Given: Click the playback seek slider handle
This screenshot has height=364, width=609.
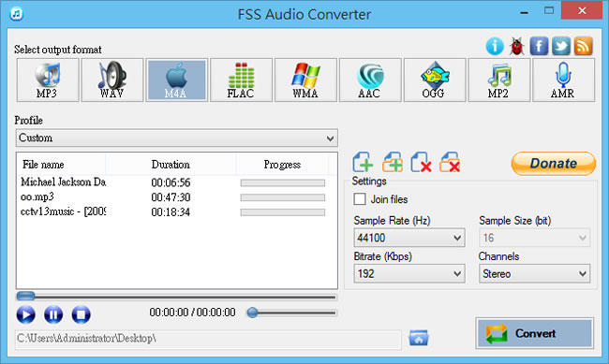Looking at the screenshot, I should 25,297.
